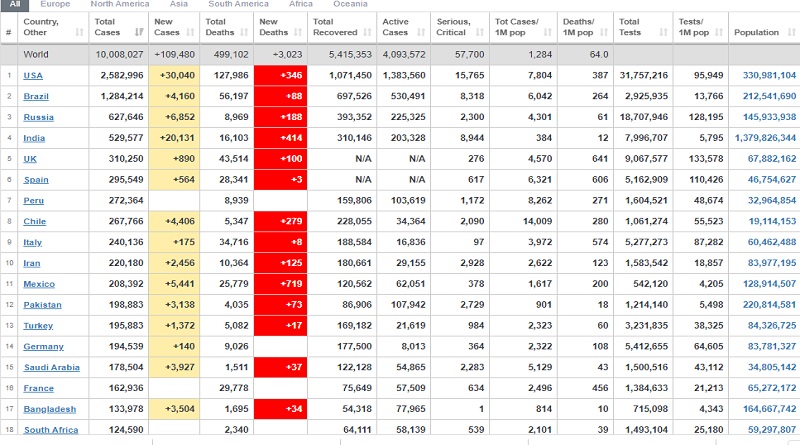Select Russia total tests 18,707,946 cell
This screenshot has height=445, width=800.
pos(643,117)
